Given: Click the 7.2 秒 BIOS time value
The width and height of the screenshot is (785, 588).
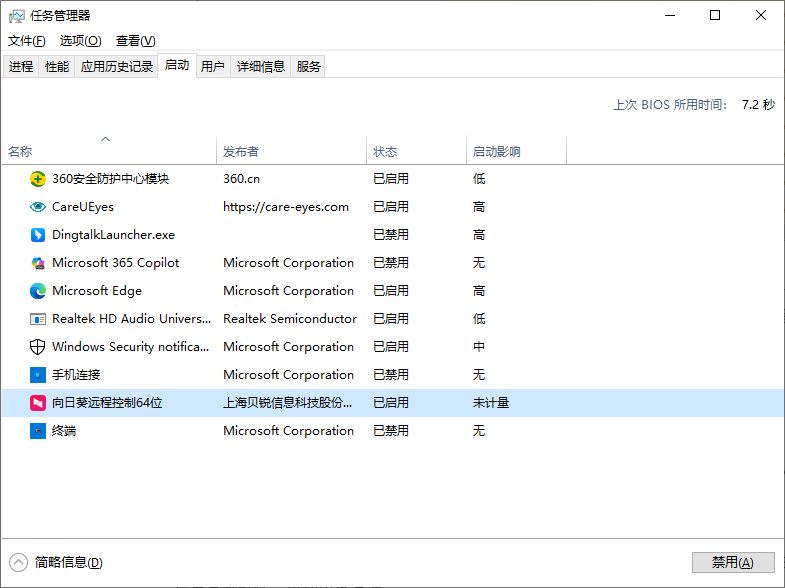Looking at the screenshot, I should pyautogui.click(x=758, y=105).
